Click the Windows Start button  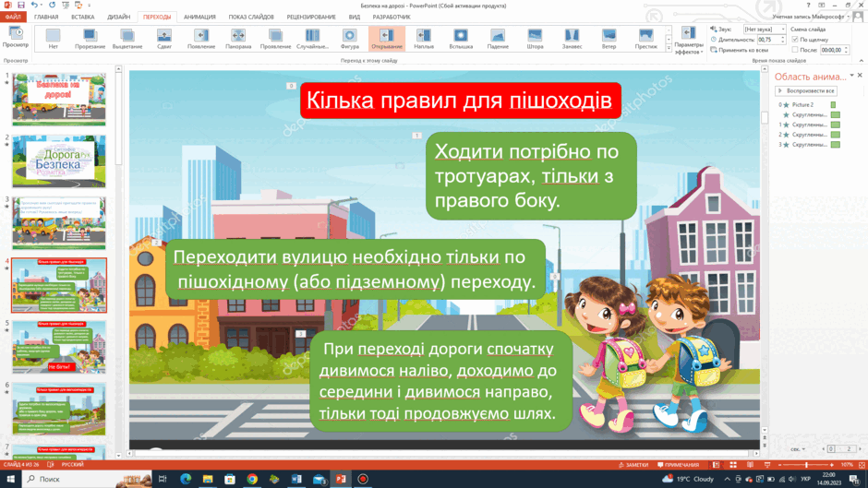pyautogui.click(x=10, y=479)
